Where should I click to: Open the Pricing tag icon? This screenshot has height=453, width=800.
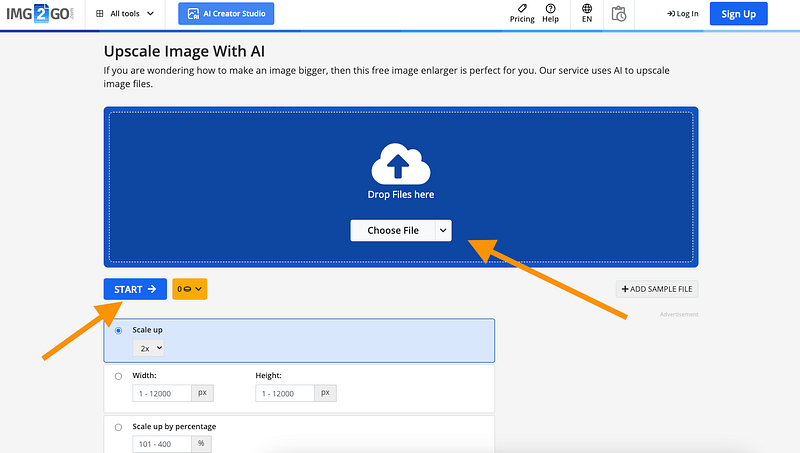(x=522, y=9)
